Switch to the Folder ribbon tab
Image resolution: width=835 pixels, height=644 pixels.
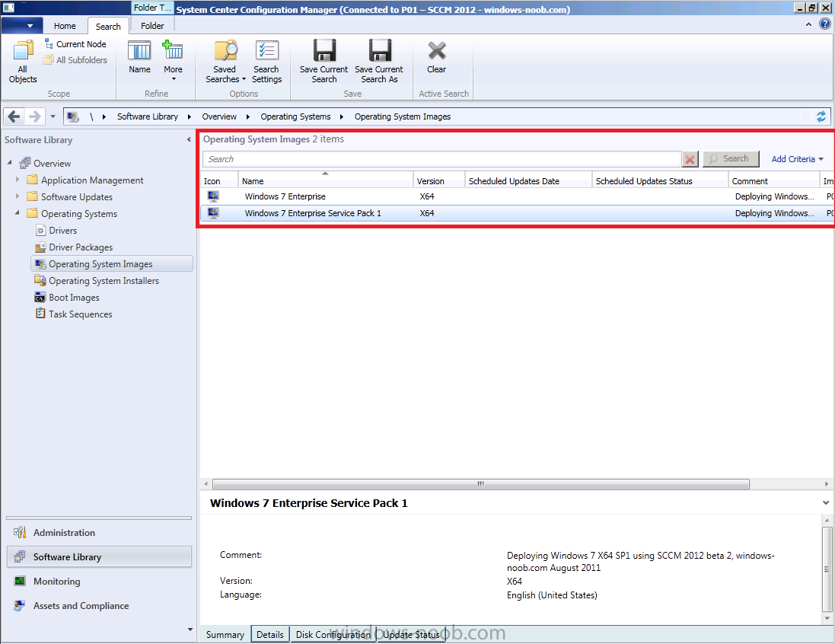152,26
